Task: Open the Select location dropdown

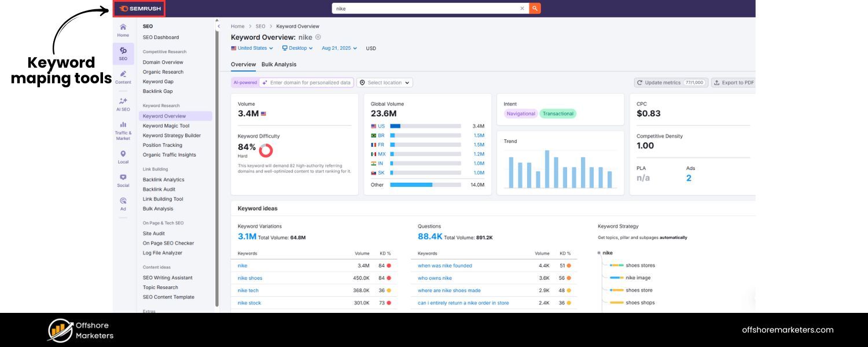Action: point(384,82)
